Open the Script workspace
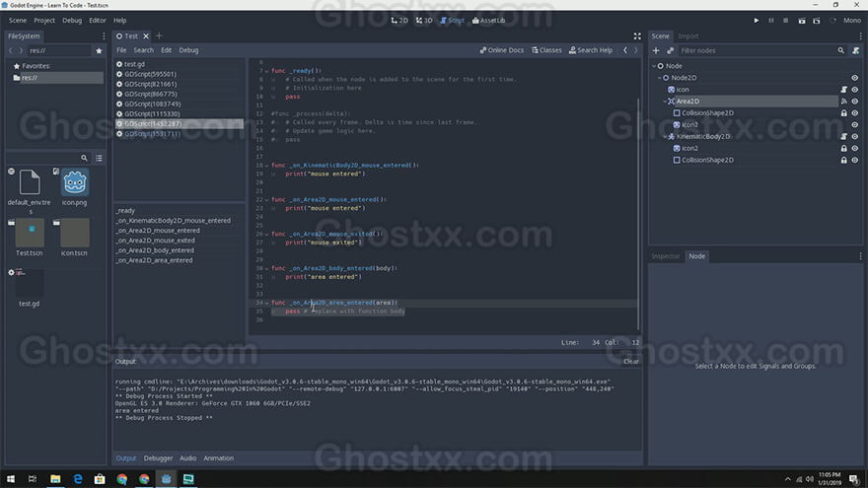868x488 pixels. (453, 21)
